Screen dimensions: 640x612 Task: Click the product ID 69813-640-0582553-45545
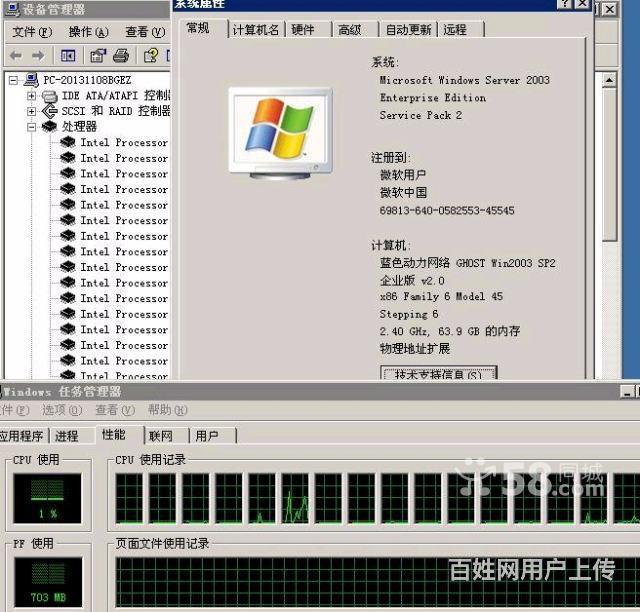click(x=447, y=211)
